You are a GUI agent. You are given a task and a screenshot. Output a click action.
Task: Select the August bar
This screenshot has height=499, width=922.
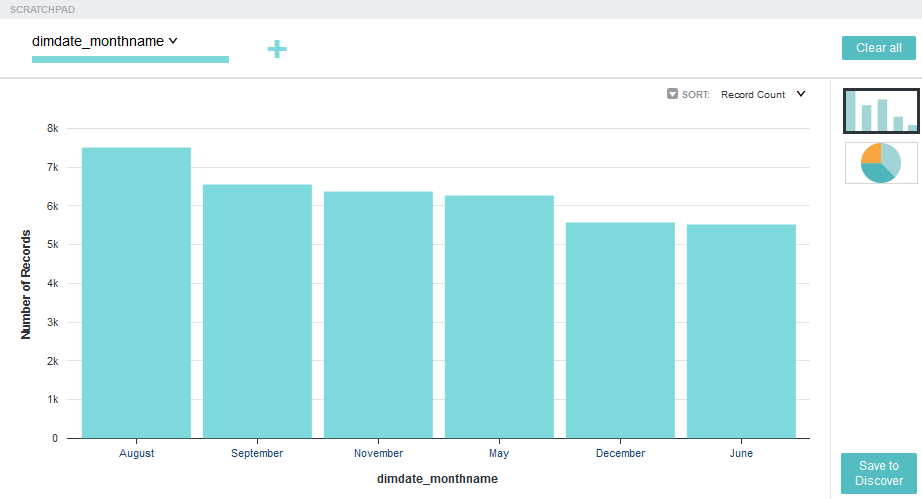pos(136,293)
